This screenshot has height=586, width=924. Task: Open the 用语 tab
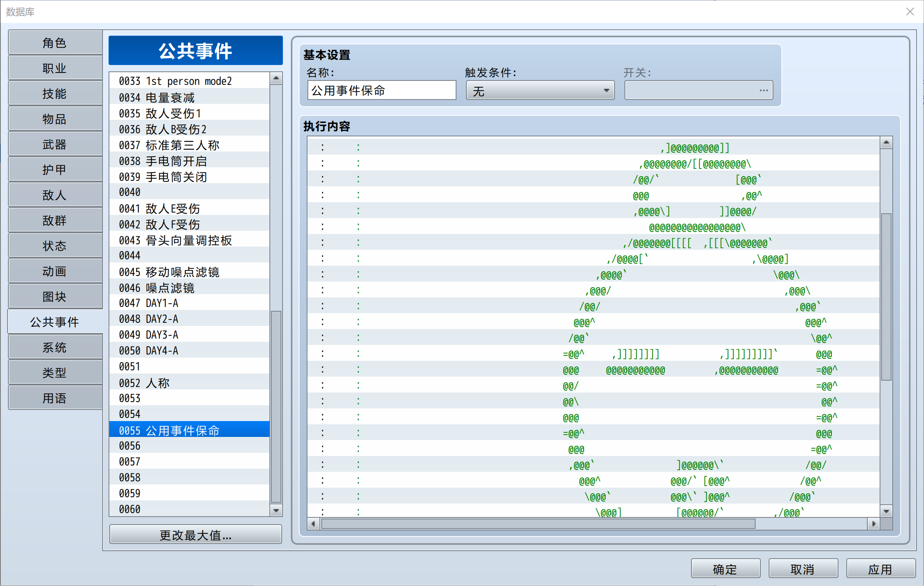coord(55,398)
